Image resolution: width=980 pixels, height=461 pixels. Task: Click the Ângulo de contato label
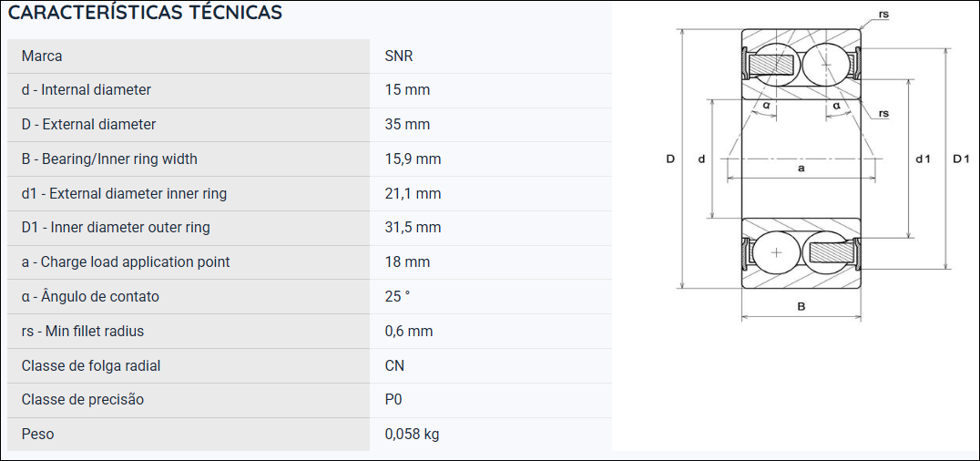(x=100, y=296)
